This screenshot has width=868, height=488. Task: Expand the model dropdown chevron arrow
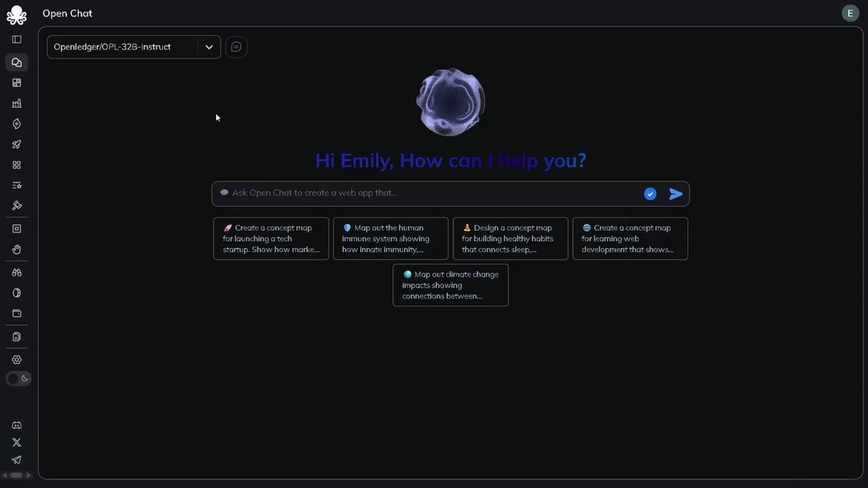(209, 47)
